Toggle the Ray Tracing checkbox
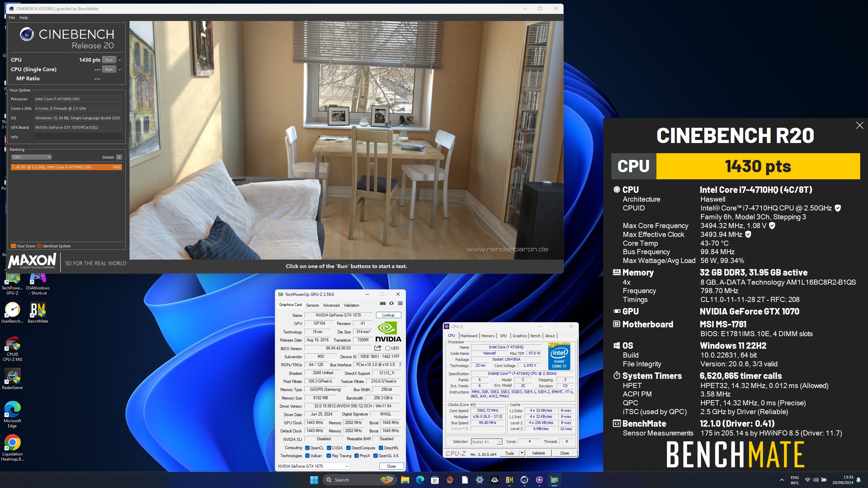The width and height of the screenshot is (868, 488). pyautogui.click(x=329, y=456)
